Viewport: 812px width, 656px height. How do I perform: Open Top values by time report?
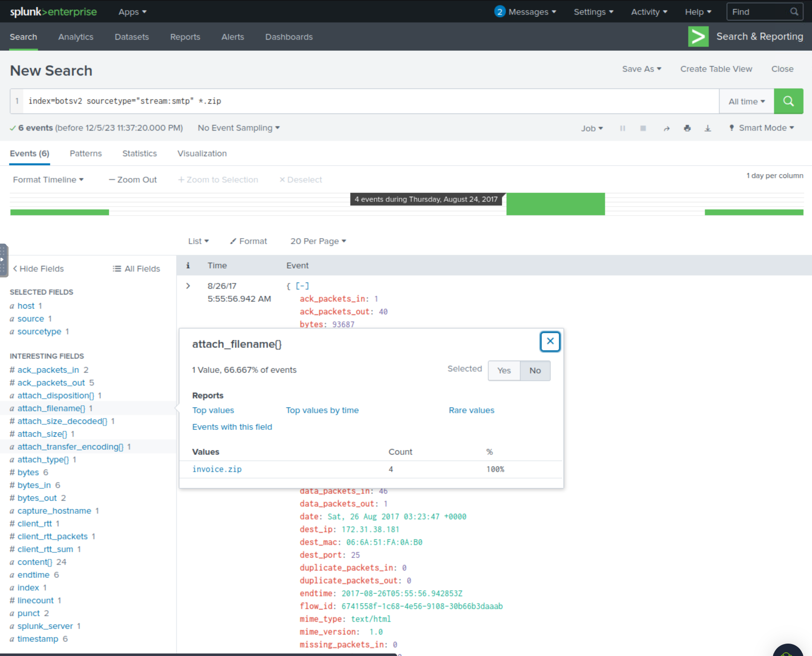322,410
